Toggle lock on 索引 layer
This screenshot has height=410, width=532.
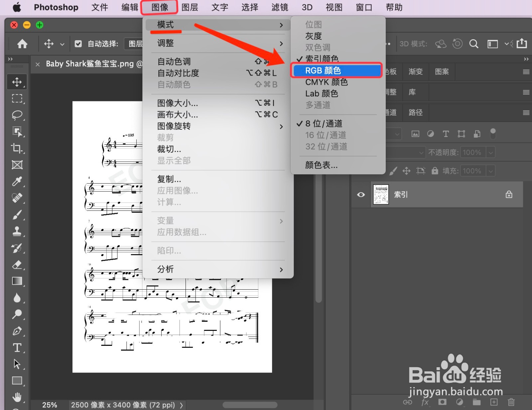[x=509, y=195]
